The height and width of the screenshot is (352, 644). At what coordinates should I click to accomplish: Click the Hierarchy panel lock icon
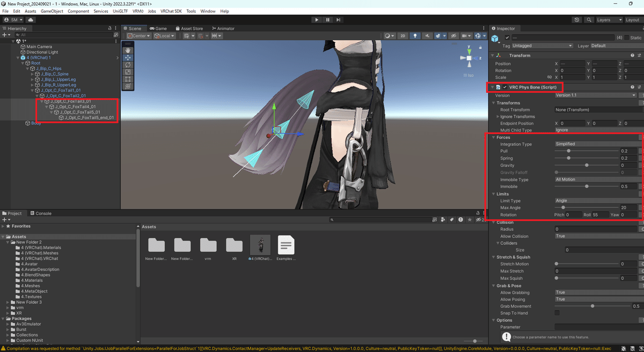click(111, 28)
